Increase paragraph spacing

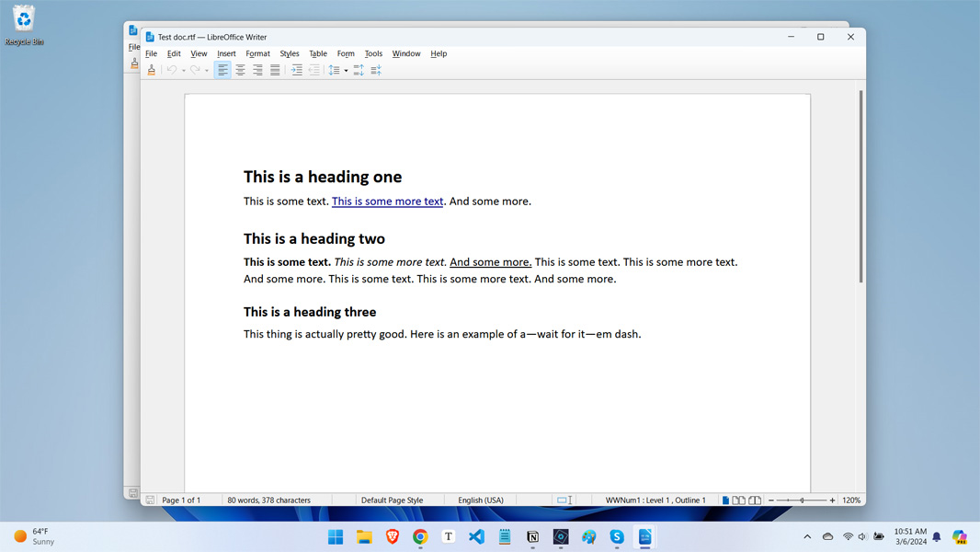359,70
